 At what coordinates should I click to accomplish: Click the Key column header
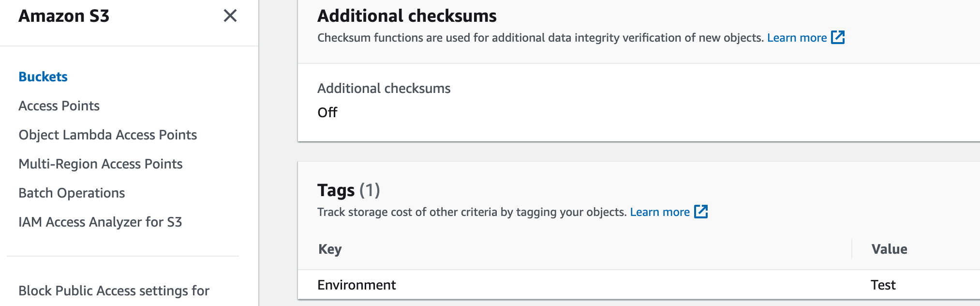click(330, 249)
